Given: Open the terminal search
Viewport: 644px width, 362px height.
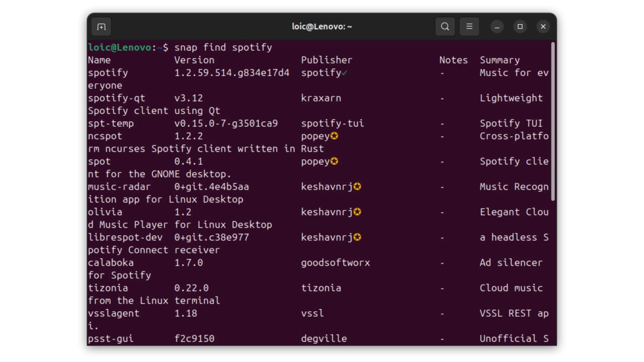Looking at the screenshot, I should click(x=445, y=27).
